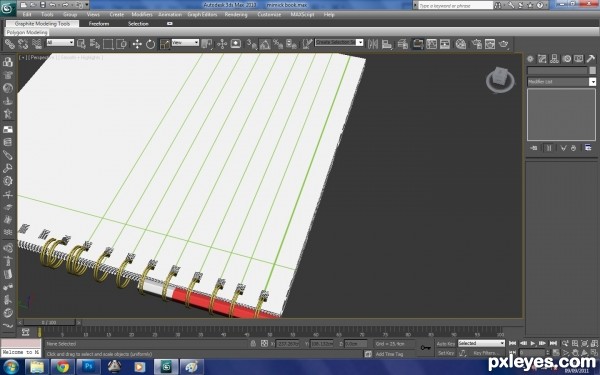Click Add Time Tag
Image resolution: width=600 pixels, height=375 pixels.
click(x=389, y=354)
